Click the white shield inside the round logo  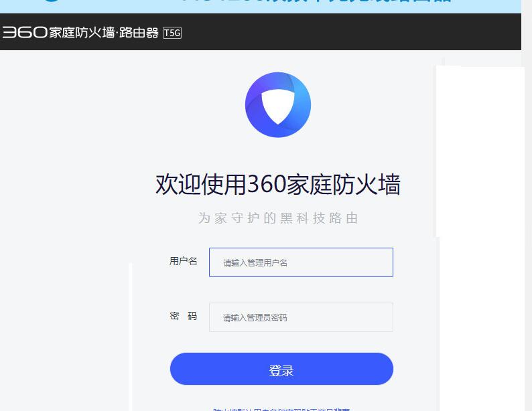(278, 106)
